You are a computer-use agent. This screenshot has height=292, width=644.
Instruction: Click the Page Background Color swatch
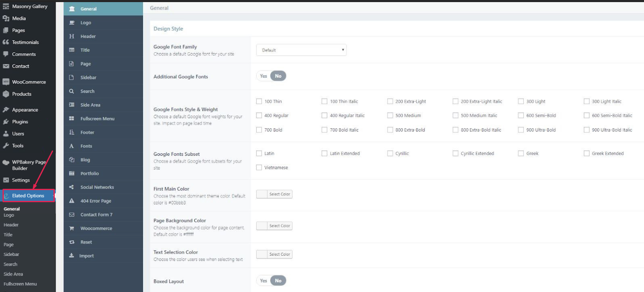coord(262,226)
